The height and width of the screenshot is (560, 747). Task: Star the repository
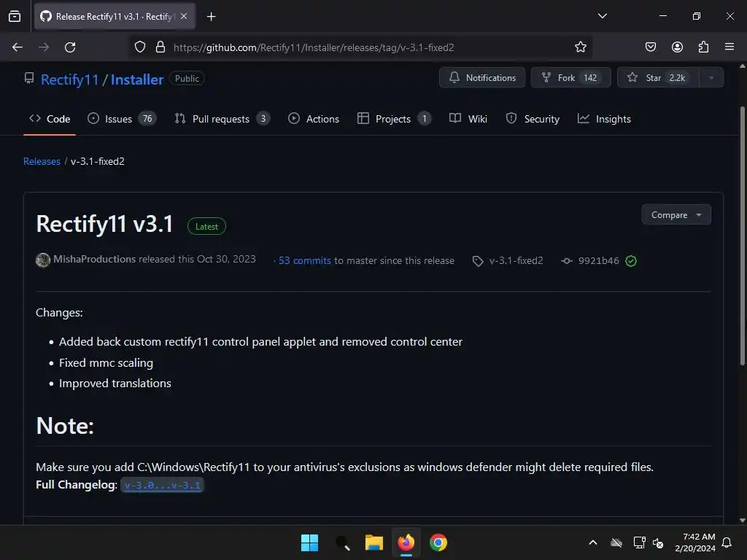(658, 77)
